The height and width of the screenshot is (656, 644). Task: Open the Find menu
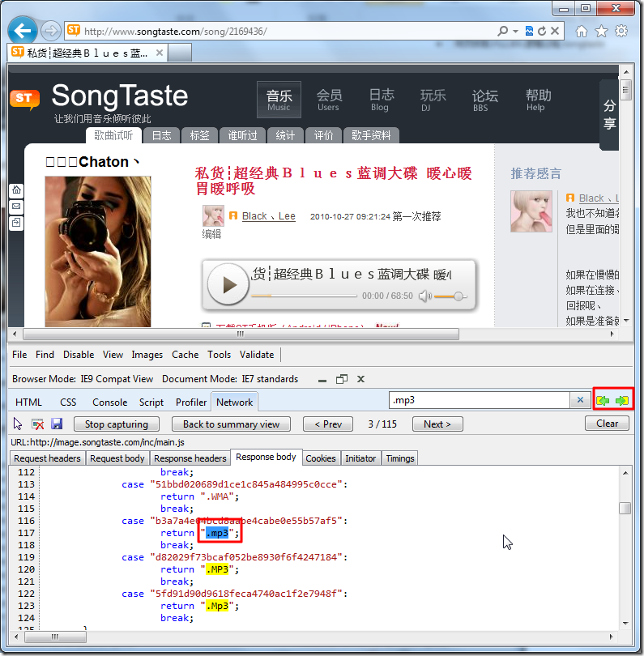coord(45,355)
